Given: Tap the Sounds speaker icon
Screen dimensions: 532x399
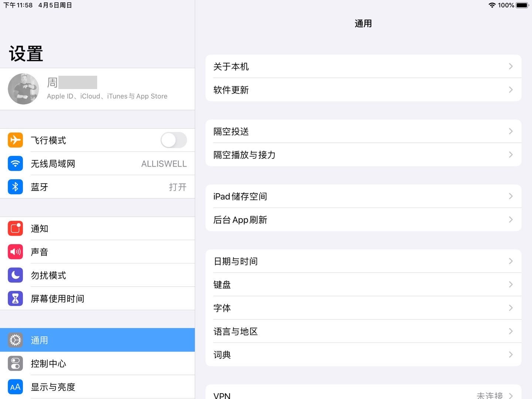Looking at the screenshot, I should point(15,252).
